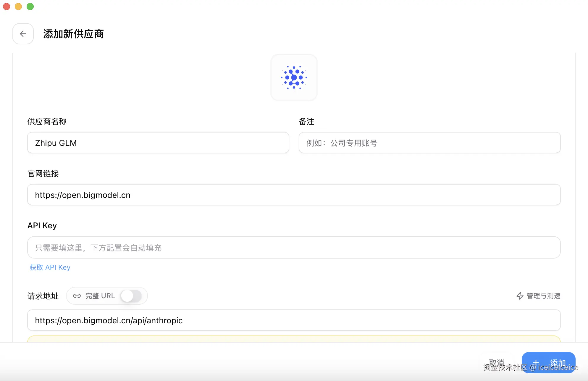
Task: Select the 供应商名称 field containing Zhipu GLM
Action: click(x=158, y=143)
